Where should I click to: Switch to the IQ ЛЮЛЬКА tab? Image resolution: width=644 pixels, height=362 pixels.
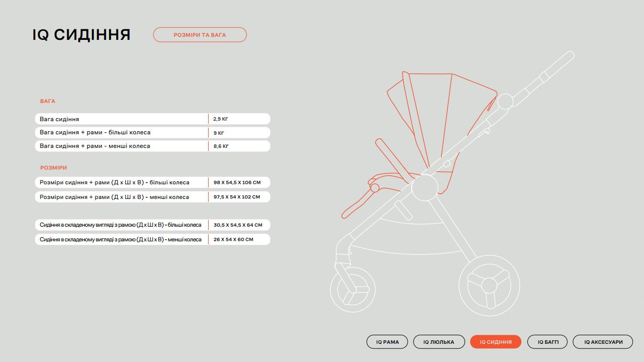click(x=438, y=342)
